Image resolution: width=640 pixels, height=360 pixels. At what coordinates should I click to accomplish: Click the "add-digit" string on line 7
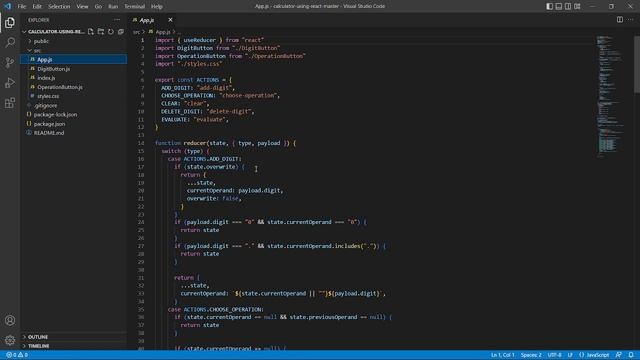[x=214, y=88]
